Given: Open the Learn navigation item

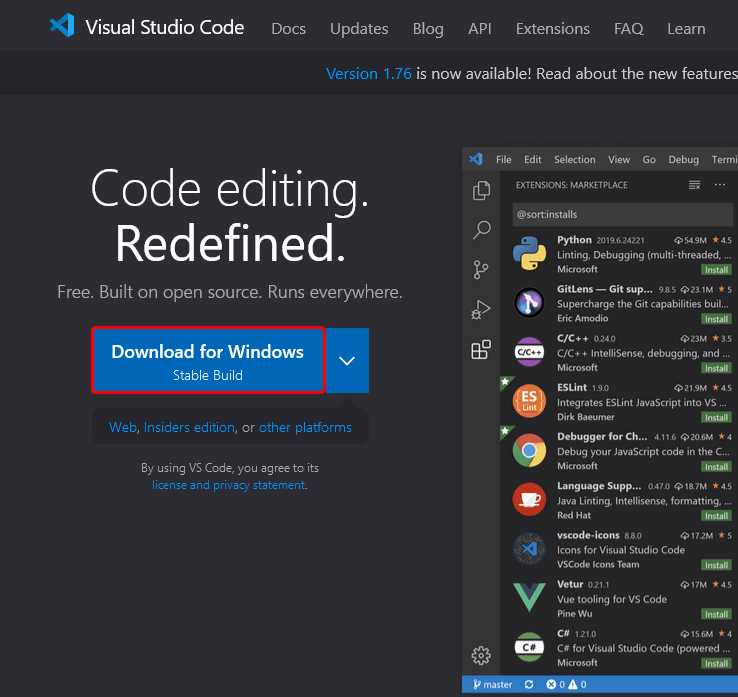Looking at the screenshot, I should [686, 29].
